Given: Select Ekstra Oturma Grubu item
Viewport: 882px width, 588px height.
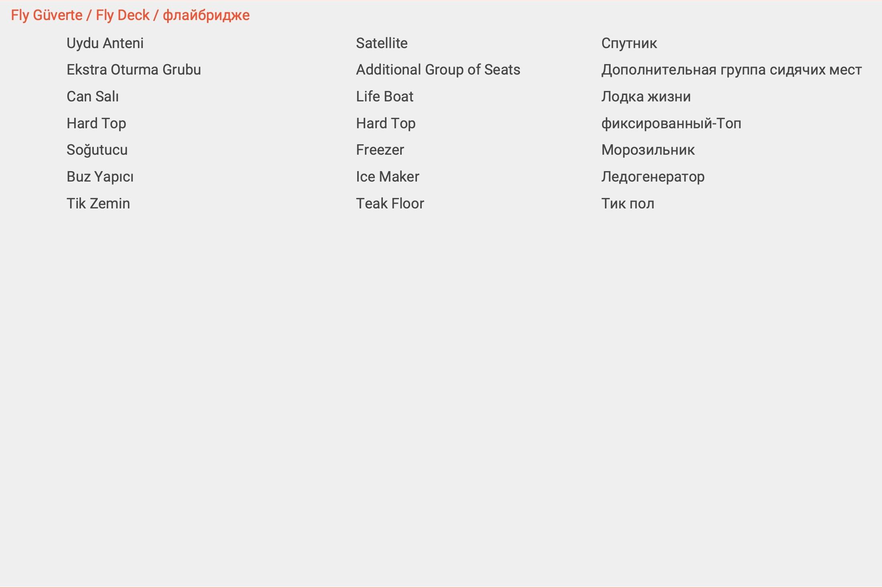Looking at the screenshot, I should (134, 70).
